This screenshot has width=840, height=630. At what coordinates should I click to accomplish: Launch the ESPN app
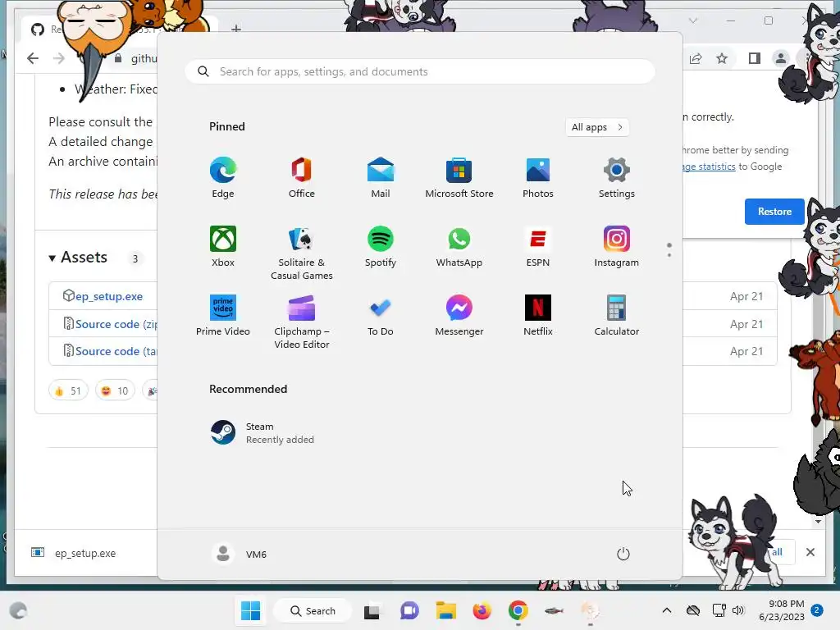538,246
